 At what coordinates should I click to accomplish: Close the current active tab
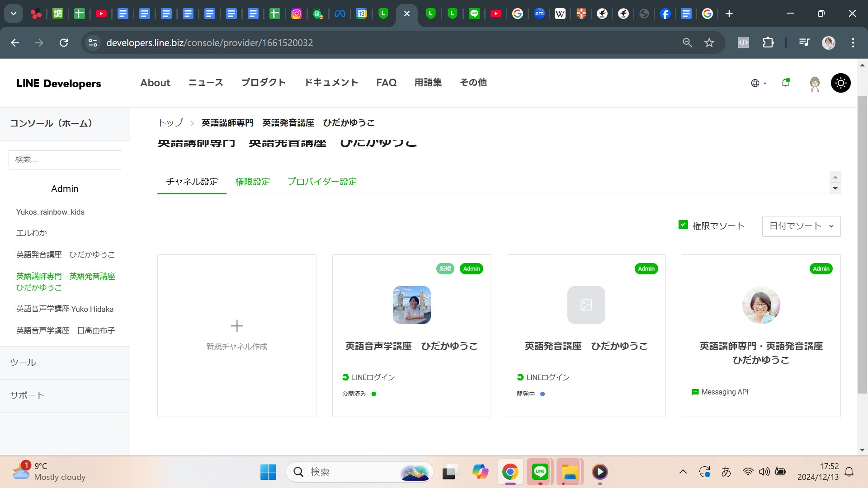pos(406,14)
